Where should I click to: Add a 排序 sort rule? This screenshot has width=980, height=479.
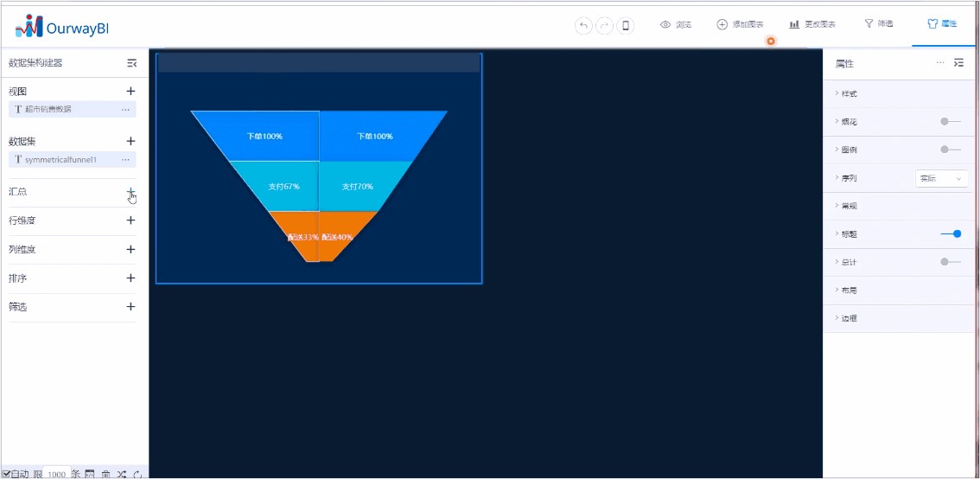tap(130, 278)
